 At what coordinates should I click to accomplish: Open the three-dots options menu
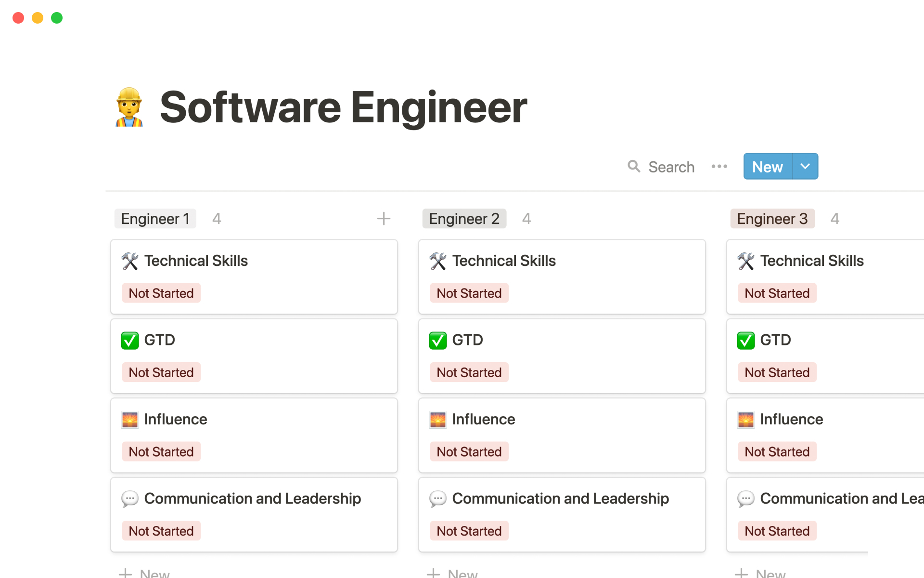coord(719,167)
